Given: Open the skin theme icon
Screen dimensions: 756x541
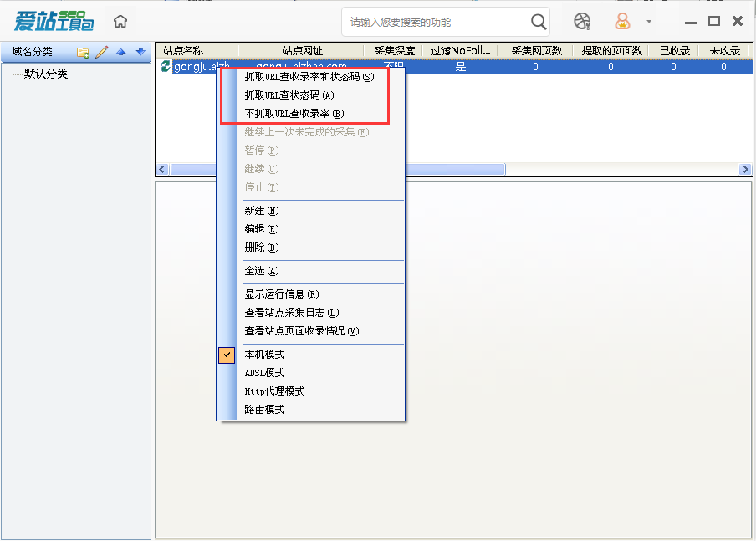Looking at the screenshot, I should (582, 21).
